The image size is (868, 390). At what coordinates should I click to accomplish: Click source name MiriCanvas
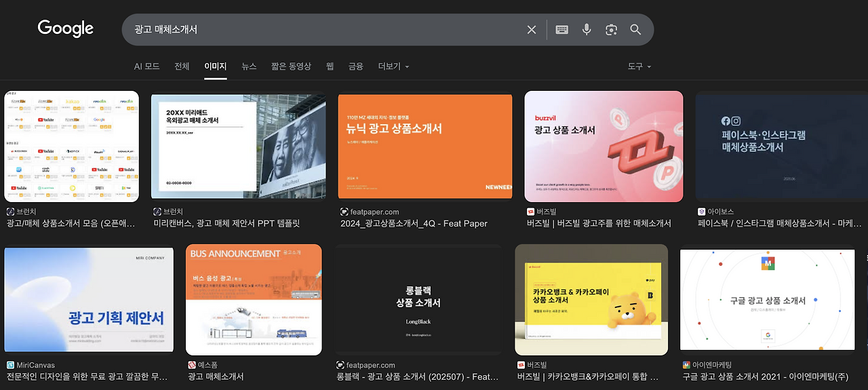pyautogui.click(x=35, y=365)
